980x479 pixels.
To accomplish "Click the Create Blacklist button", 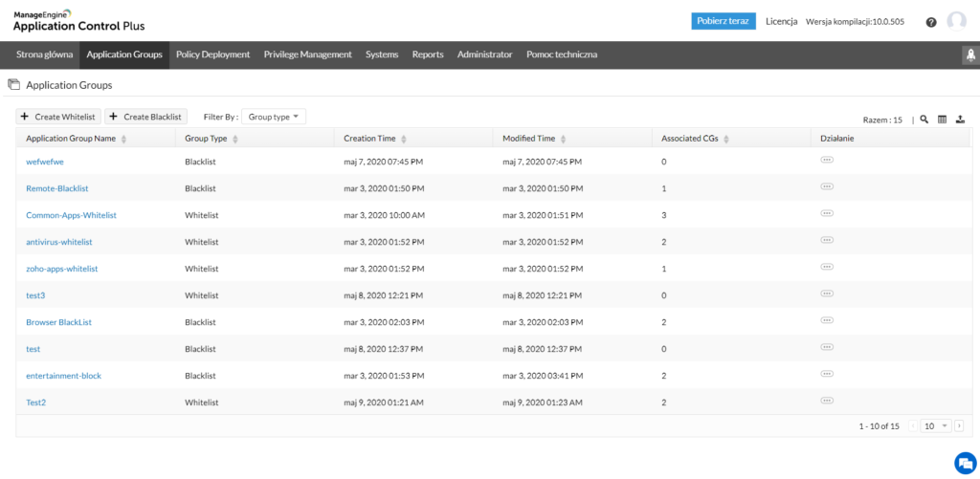I will click(x=146, y=117).
